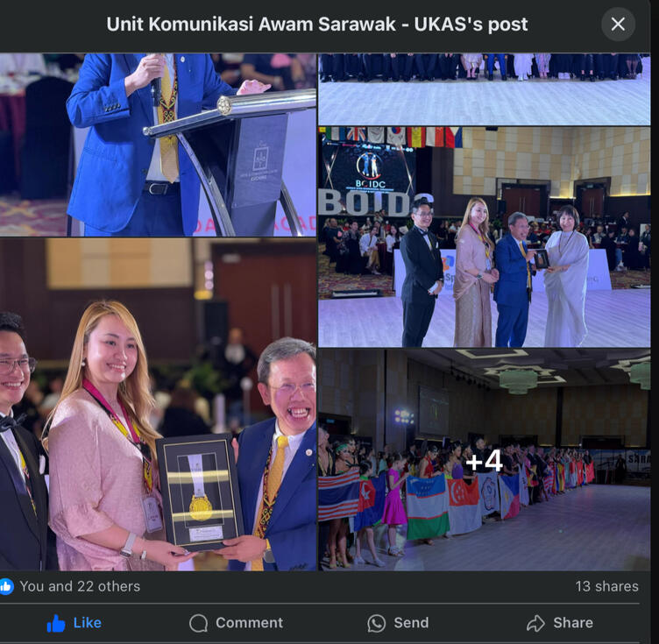Click the Comment button label
Viewport: 659px width, 644px height.
249,623
